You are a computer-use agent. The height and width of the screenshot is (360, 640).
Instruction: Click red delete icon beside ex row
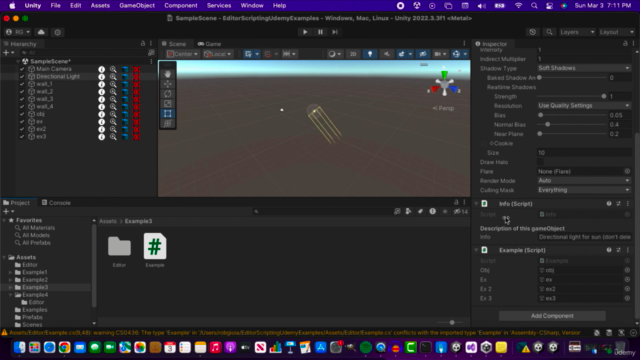coord(136,122)
